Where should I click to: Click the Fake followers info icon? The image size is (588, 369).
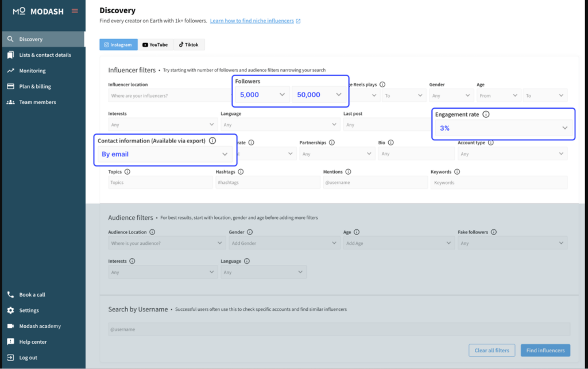[494, 232]
